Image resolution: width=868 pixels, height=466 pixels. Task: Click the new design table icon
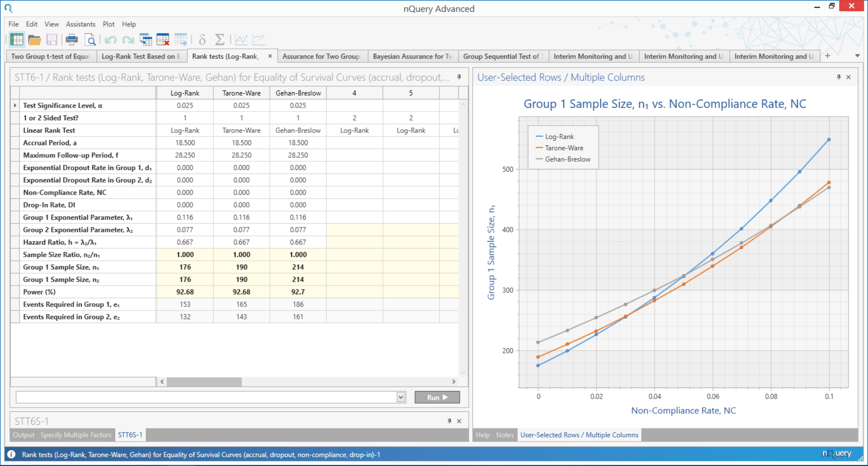tap(17, 40)
